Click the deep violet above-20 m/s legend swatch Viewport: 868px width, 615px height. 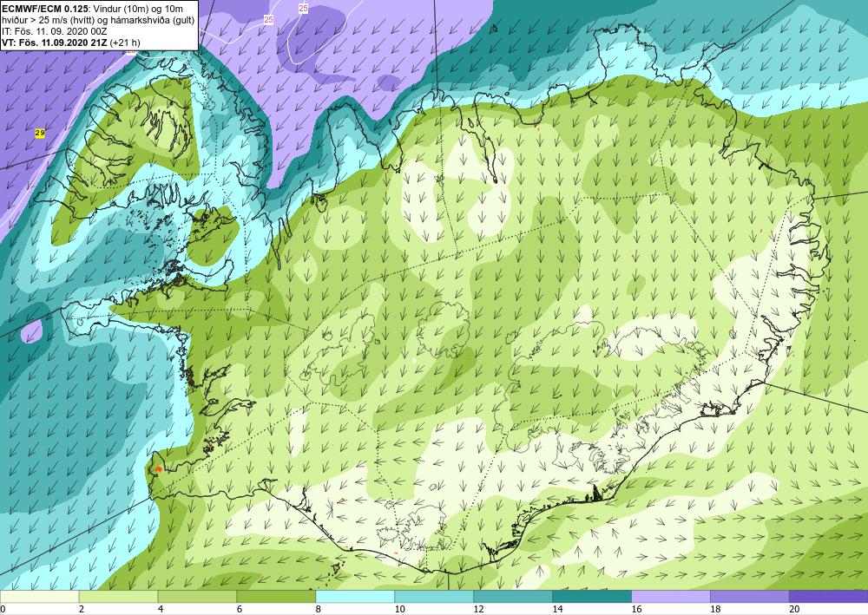829,597
